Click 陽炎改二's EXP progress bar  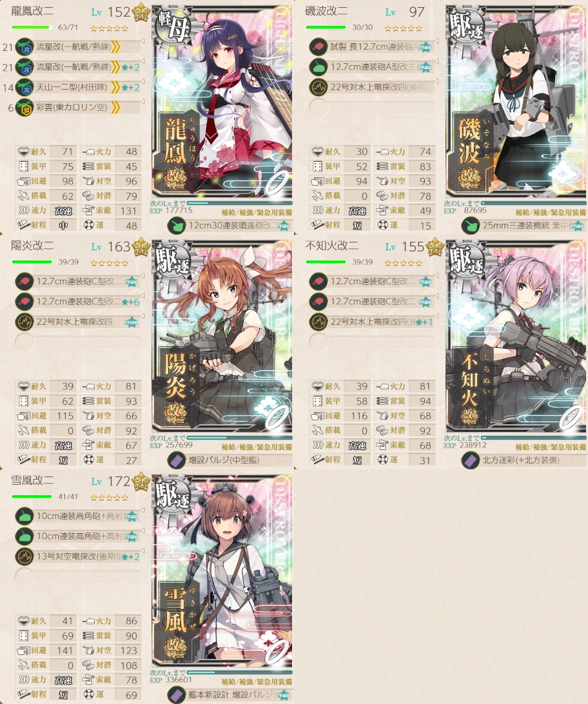tap(240, 437)
